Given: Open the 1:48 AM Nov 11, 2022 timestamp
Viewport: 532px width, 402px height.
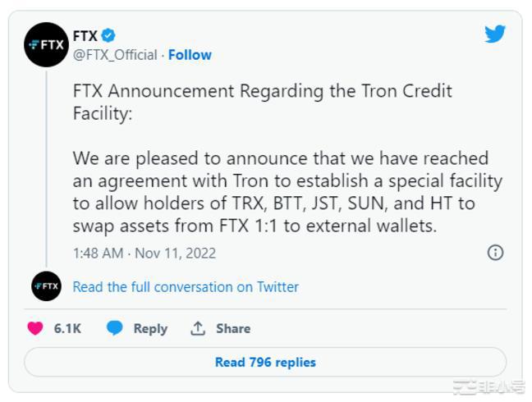Looking at the screenshot, I should [x=144, y=253].
